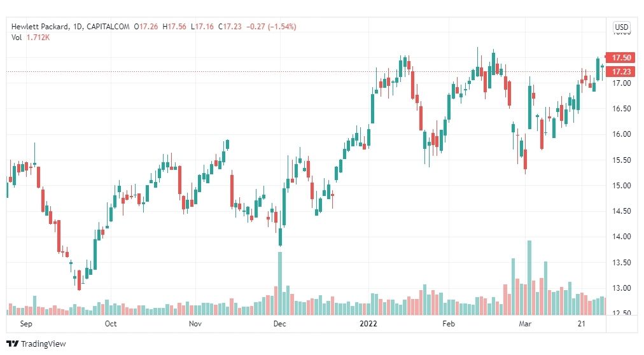Click the 13.00 price scale level
The width and height of the screenshot is (644, 355).
click(x=622, y=288)
